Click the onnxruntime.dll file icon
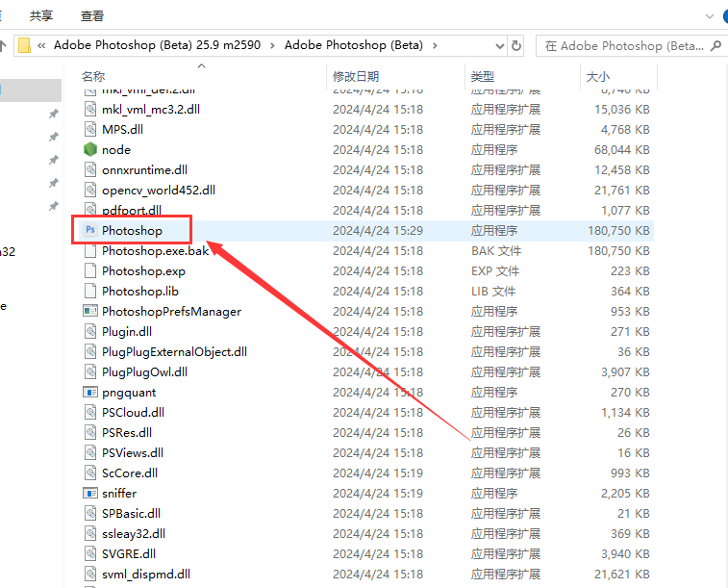This screenshot has width=728, height=588. pos(90,169)
